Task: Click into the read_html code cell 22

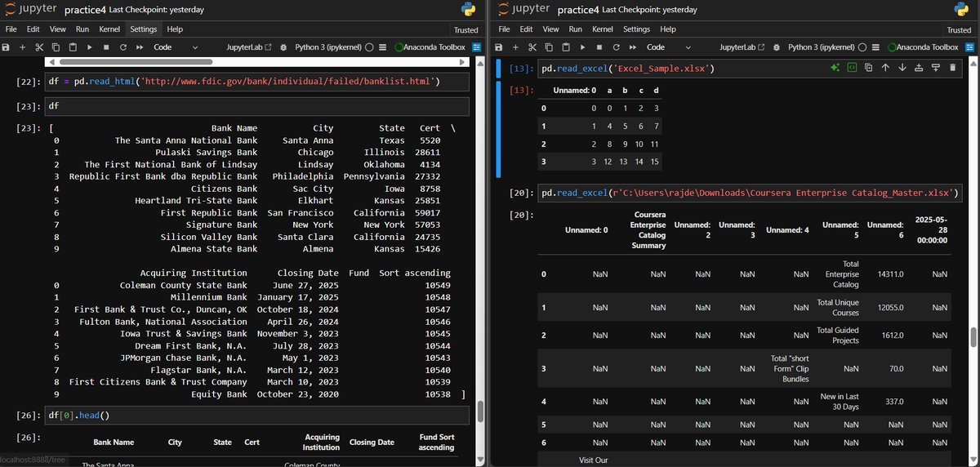Action: tap(258, 82)
